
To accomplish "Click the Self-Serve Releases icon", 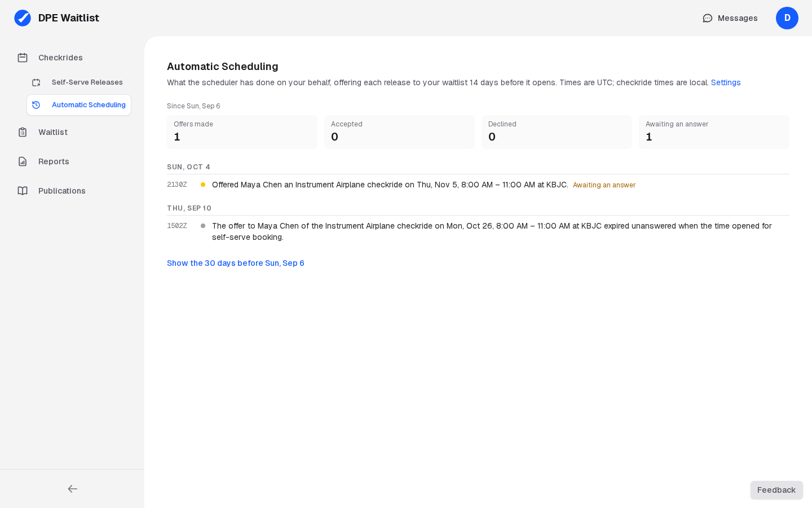I will [x=36, y=82].
